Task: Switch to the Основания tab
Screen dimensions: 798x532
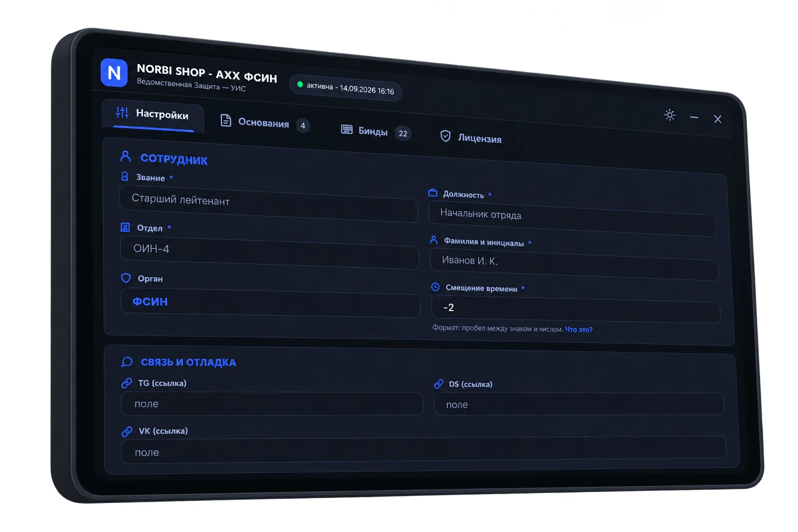Action: click(x=265, y=123)
